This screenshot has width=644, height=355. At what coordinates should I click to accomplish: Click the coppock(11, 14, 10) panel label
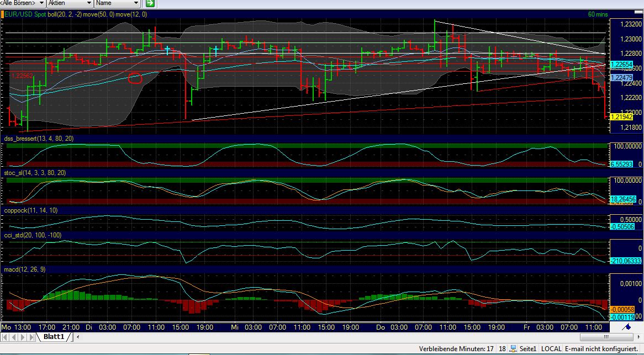point(31,210)
